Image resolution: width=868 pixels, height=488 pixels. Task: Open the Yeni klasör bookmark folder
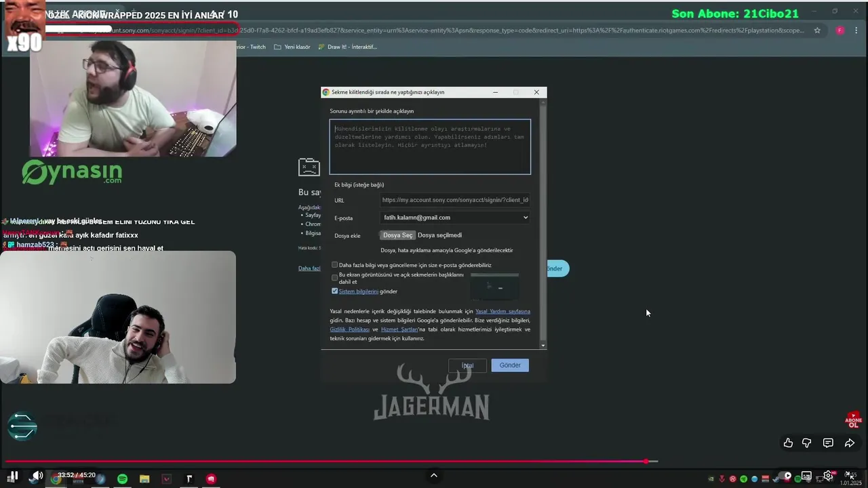(292, 47)
